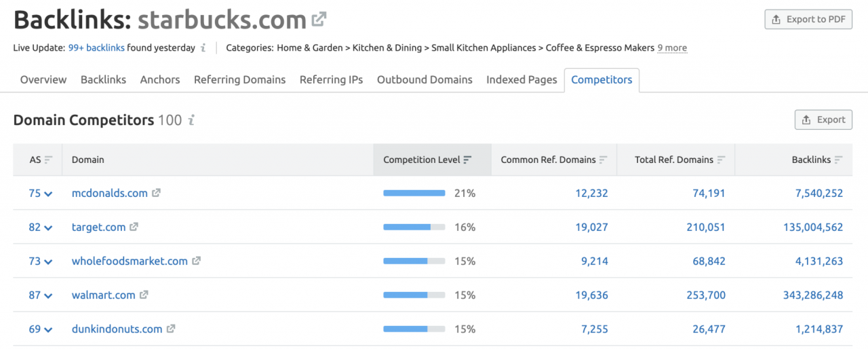868x349 pixels.
Task: Open external link icon next to mcdonalds.com
Action: point(156,193)
